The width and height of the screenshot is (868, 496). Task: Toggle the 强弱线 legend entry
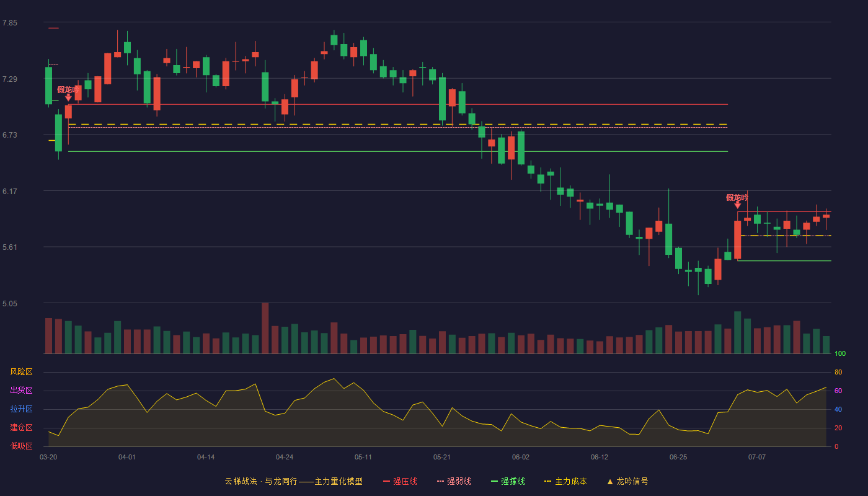[454, 481]
